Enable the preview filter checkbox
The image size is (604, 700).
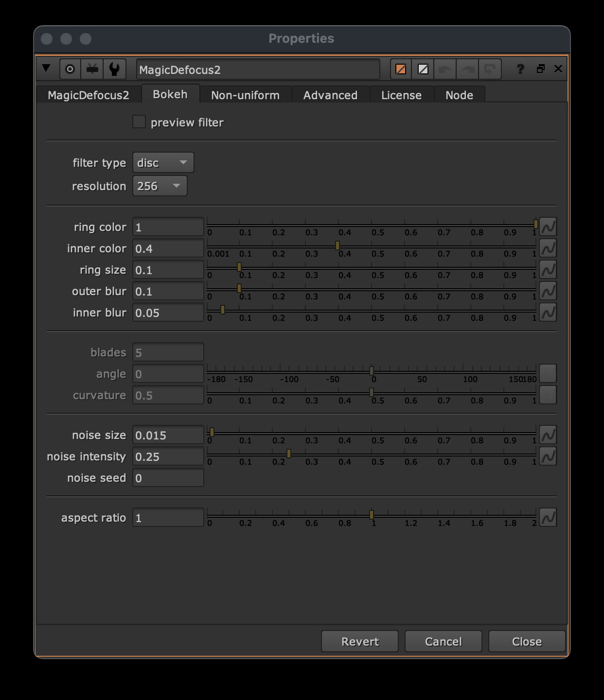tap(139, 122)
